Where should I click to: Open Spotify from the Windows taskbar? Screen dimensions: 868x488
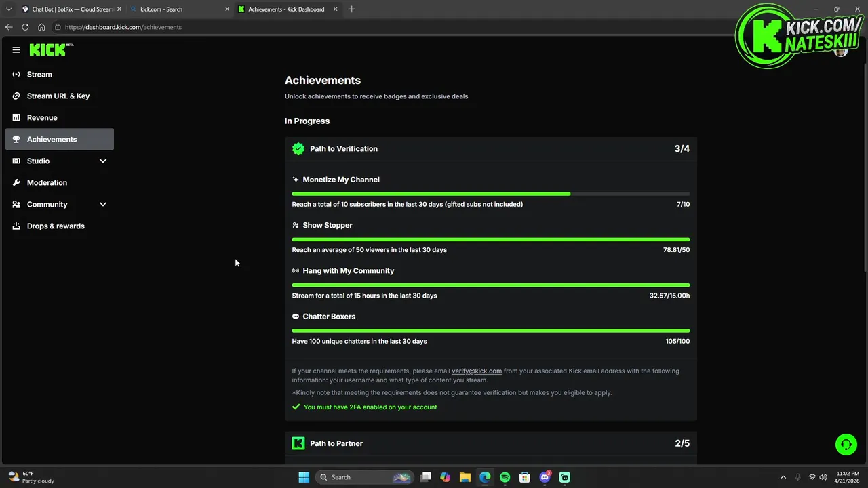(x=505, y=477)
